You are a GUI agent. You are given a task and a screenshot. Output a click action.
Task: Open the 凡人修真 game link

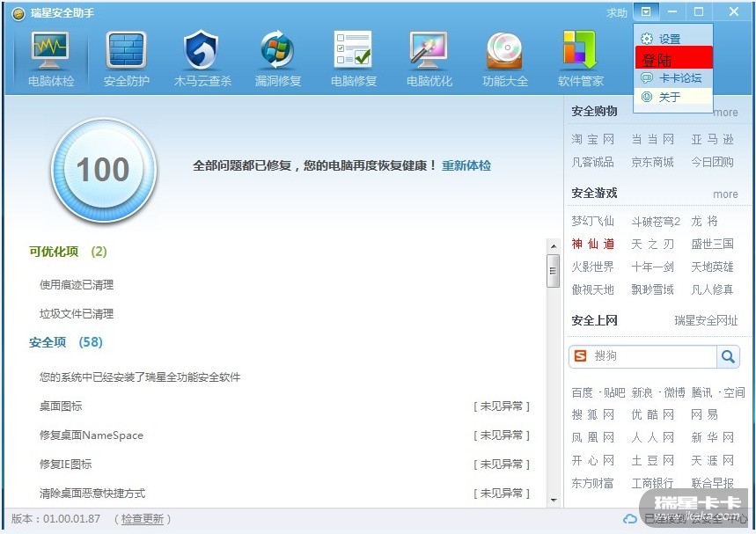(x=712, y=289)
